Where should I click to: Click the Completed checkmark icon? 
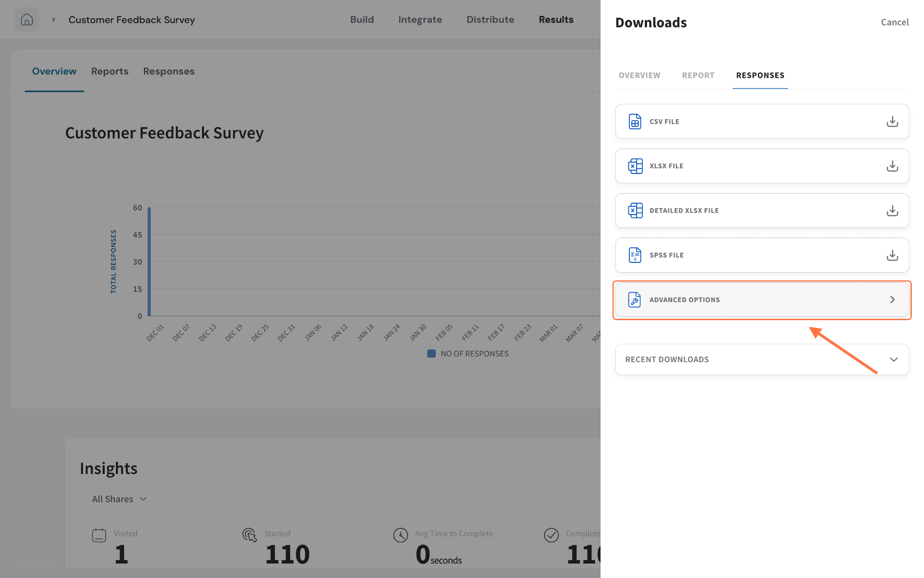[x=551, y=535]
